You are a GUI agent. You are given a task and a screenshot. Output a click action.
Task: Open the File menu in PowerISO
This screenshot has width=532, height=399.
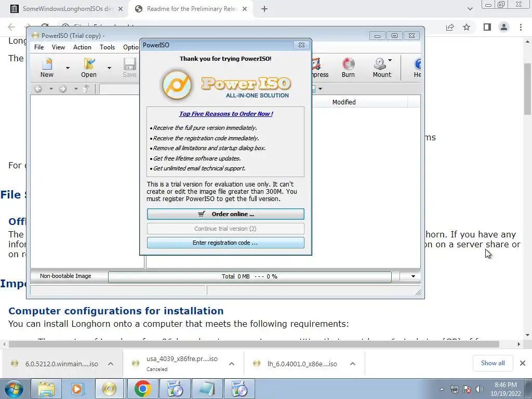tap(39, 47)
